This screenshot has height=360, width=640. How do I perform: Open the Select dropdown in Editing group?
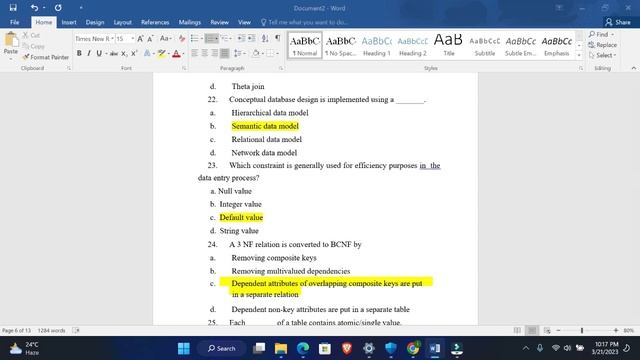point(603,55)
